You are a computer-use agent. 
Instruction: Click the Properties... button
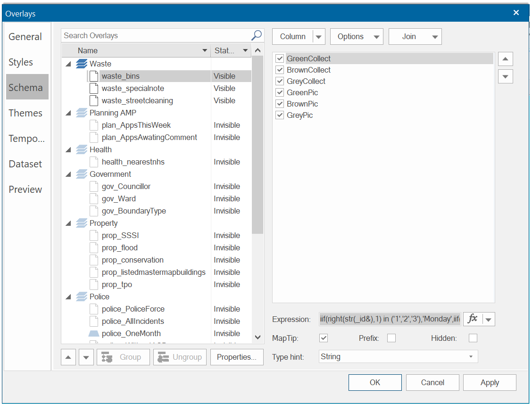pos(237,357)
